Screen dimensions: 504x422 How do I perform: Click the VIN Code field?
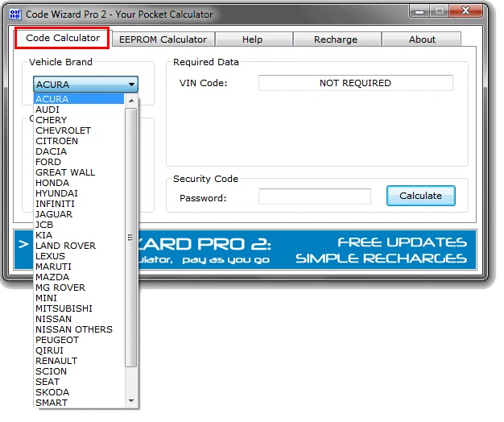[356, 83]
